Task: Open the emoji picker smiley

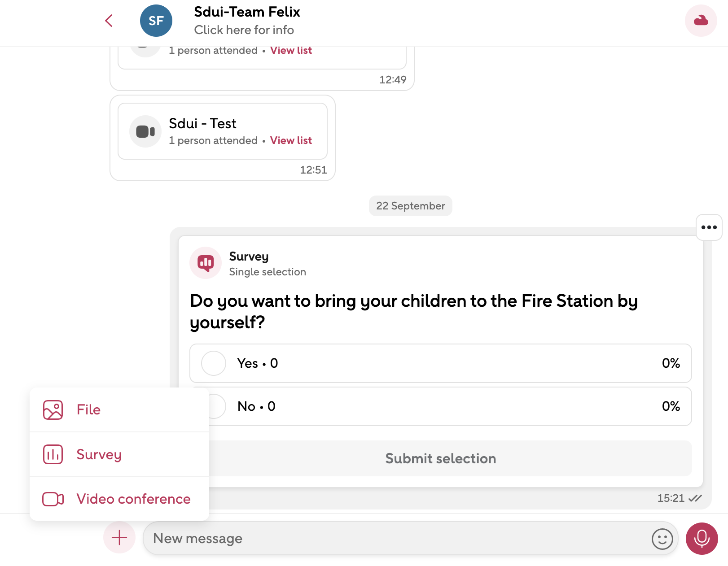Action: [662, 539]
